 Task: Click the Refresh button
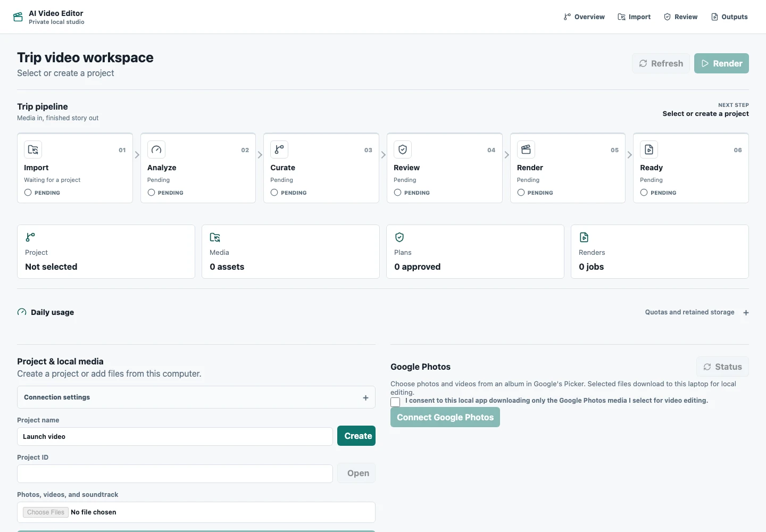[x=661, y=63]
